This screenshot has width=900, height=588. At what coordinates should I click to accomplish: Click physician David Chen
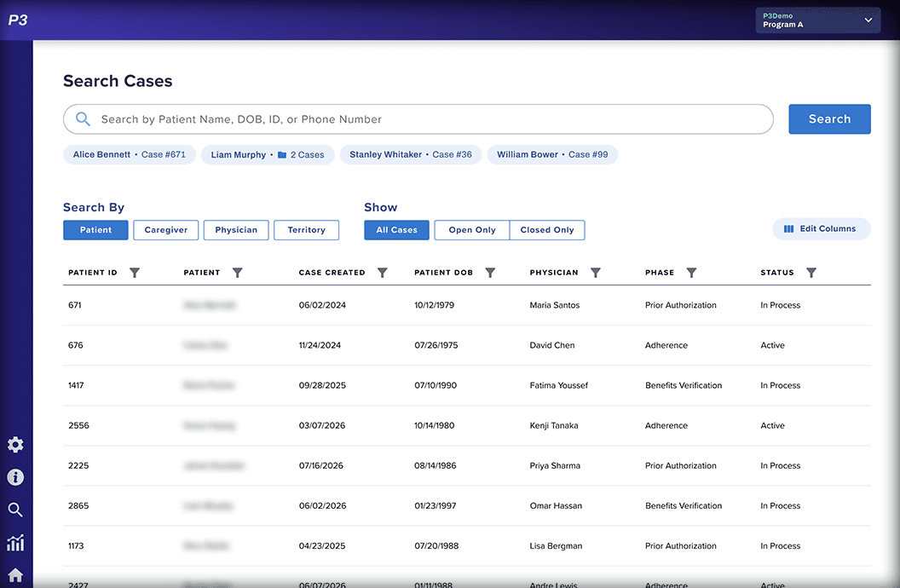[552, 345]
